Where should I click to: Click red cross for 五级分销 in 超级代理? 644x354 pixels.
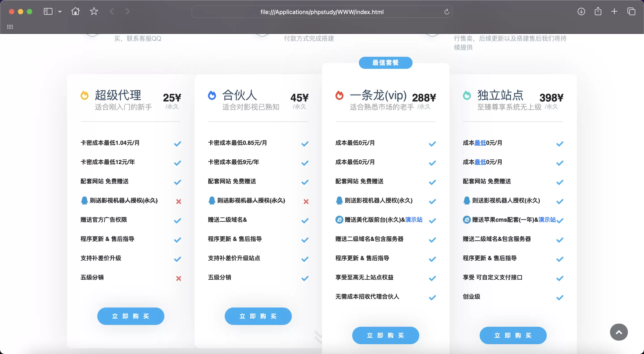pos(178,278)
